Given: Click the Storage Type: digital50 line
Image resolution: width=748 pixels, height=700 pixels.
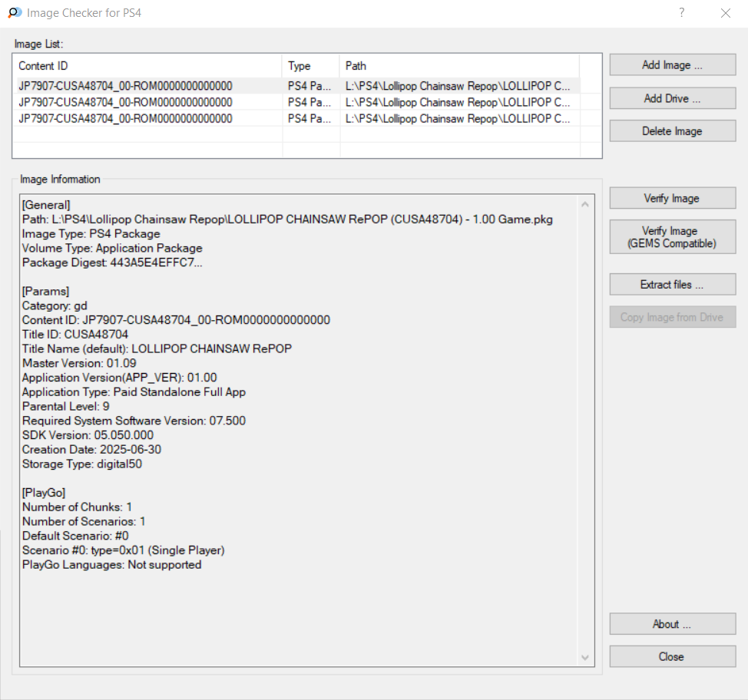Looking at the screenshot, I should click(x=82, y=464).
